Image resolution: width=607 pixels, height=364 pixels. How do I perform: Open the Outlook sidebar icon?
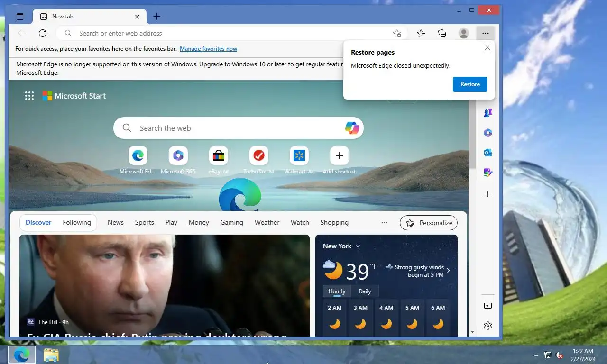[x=488, y=153]
